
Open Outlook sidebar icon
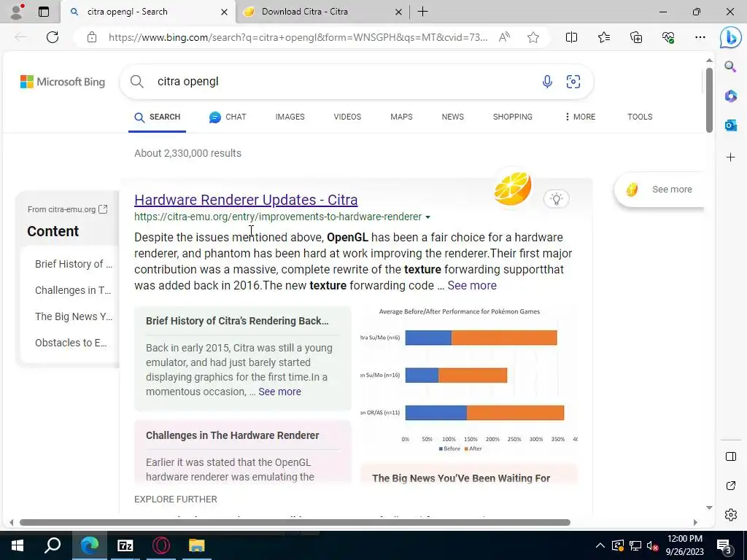[x=730, y=125]
